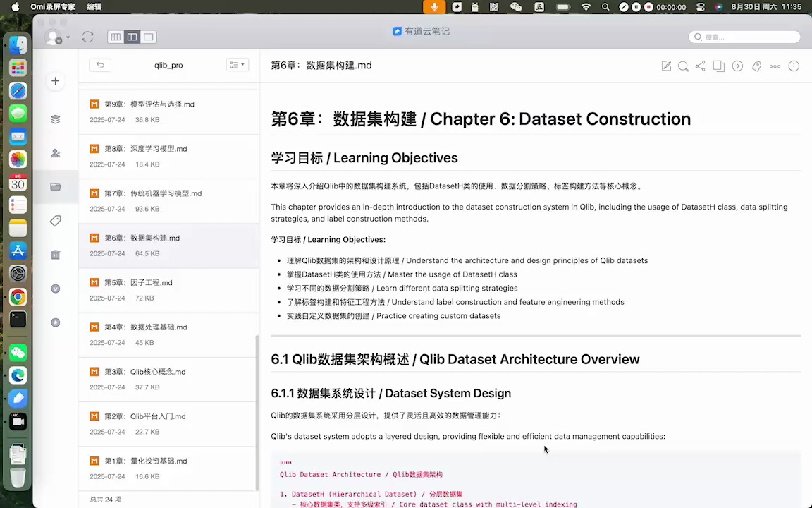Open the trash icon in the sidebar
The height and width of the screenshot is (508, 812).
[x=55, y=255]
